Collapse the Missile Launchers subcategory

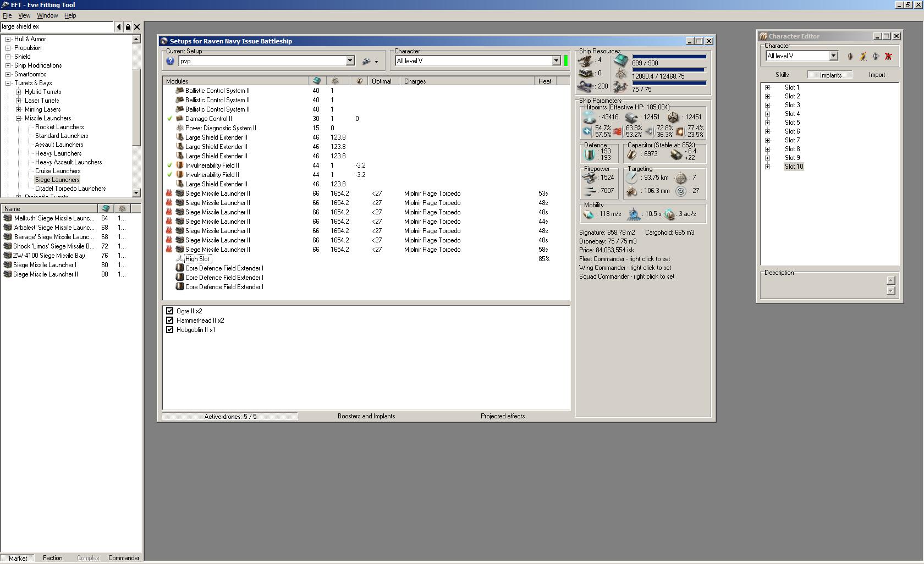[18, 118]
